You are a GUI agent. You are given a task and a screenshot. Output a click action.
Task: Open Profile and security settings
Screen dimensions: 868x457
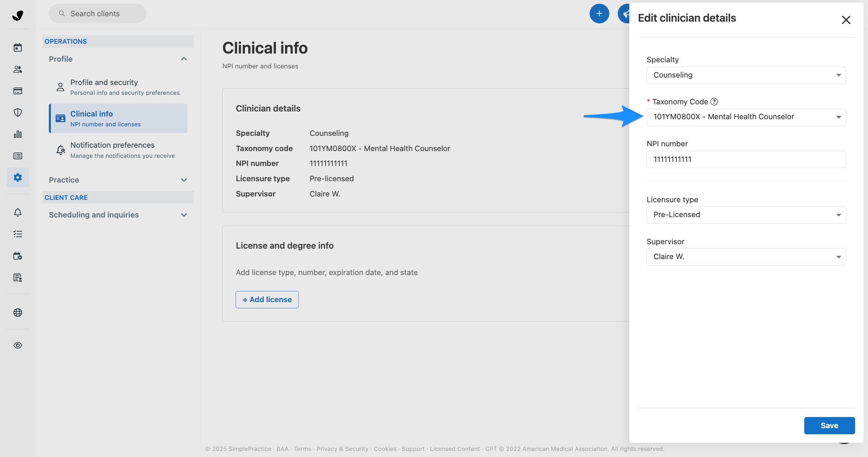tap(118, 87)
